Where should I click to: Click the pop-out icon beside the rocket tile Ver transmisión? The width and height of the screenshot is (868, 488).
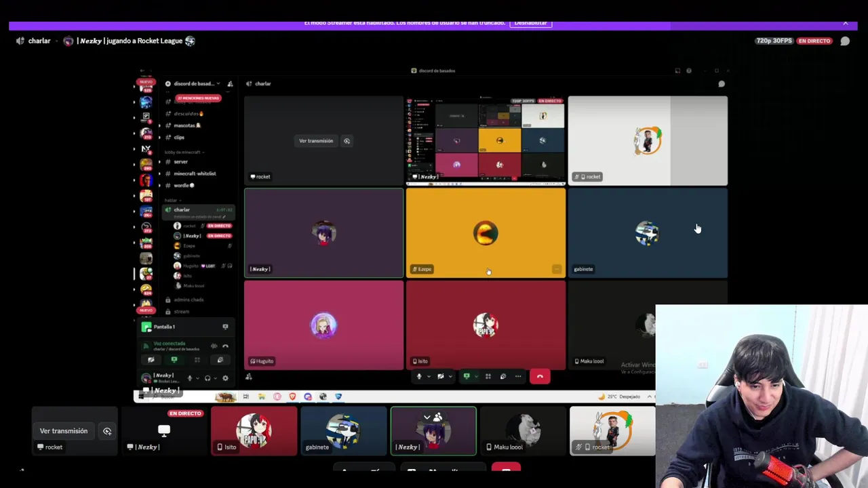click(x=347, y=141)
